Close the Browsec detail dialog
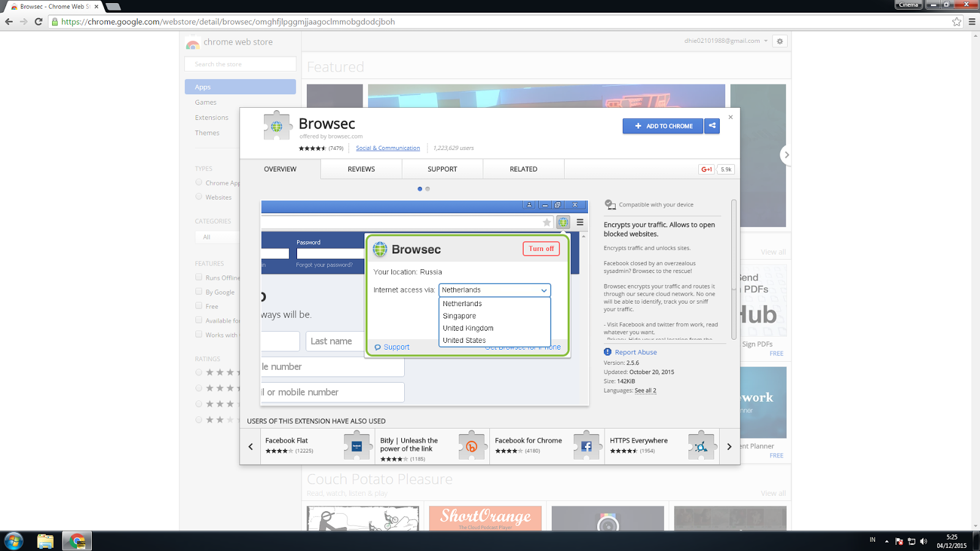980x551 pixels. click(x=730, y=117)
